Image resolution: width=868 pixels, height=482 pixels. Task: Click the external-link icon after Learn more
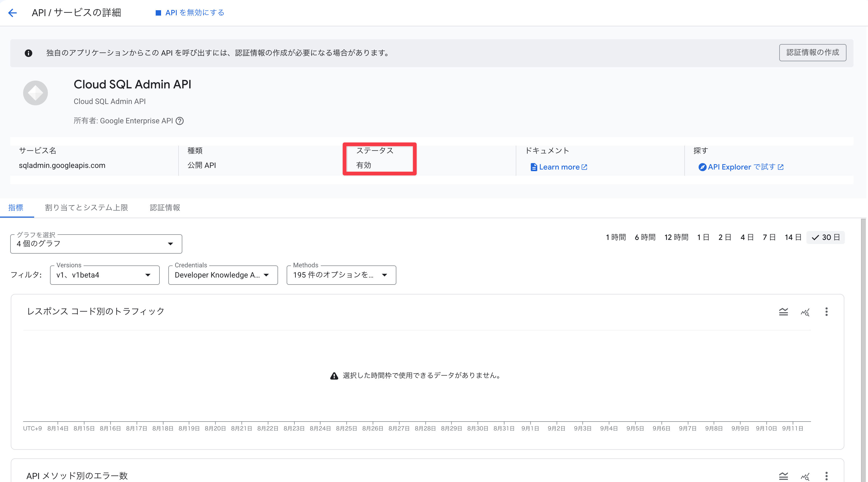pyautogui.click(x=584, y=167)
